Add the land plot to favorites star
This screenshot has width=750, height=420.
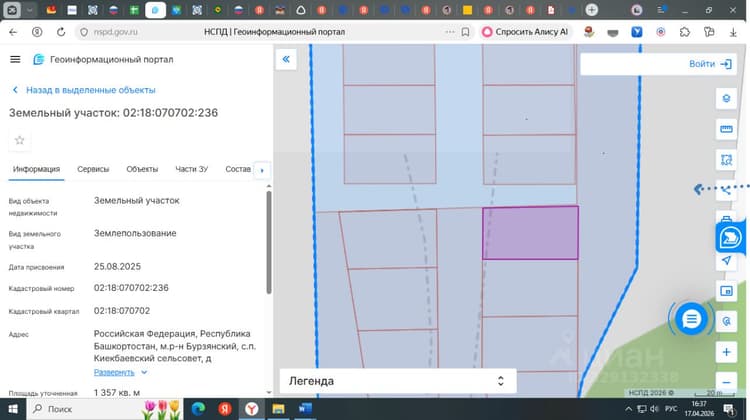tap(20, 140)
